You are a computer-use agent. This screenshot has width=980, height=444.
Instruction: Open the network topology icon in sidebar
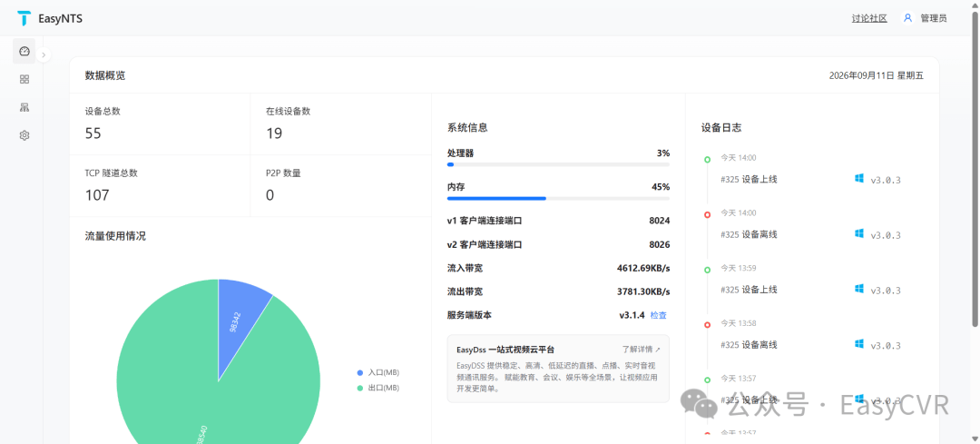(24, 107)
